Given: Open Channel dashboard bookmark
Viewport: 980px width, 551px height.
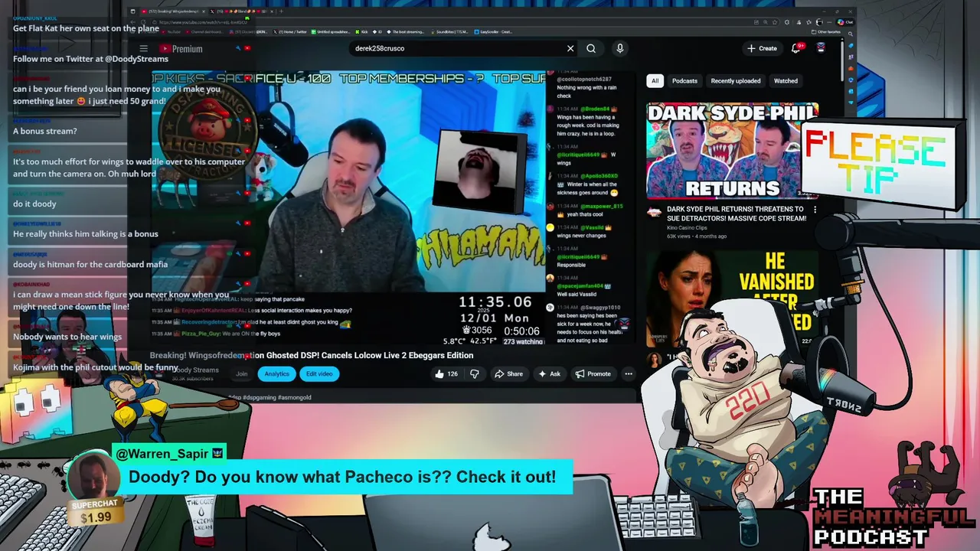Looking at the screenshot, I should pyautogui.click(x=206, y=32).
